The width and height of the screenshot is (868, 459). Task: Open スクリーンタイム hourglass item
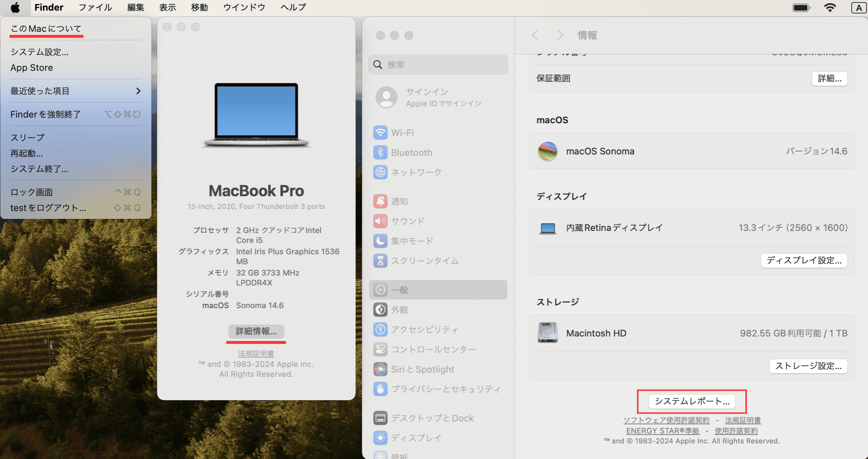[x=380, y=261]
